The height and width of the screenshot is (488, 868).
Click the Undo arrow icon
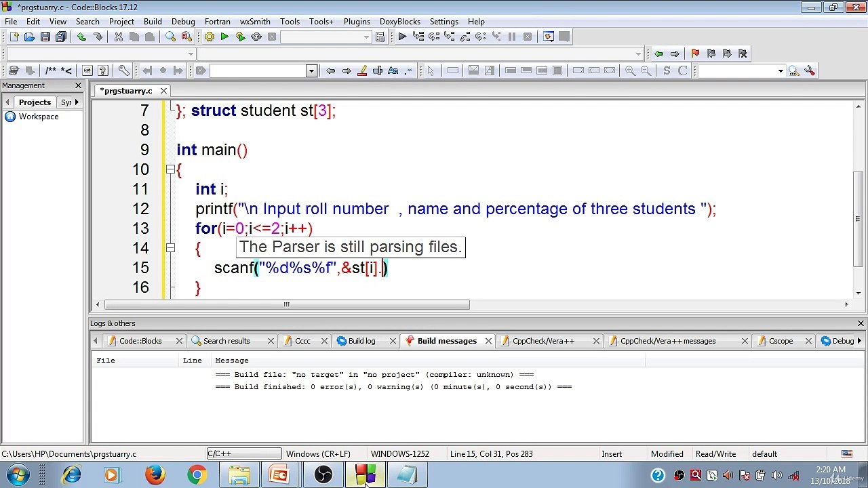point(82,37)
